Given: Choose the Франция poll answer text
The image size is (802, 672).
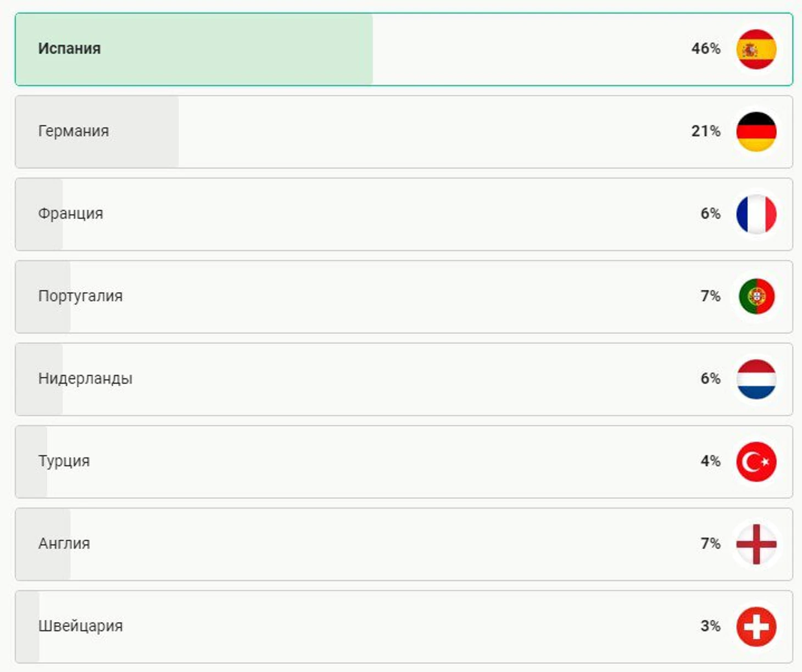Looking at the screenshot, I should tap(70, 214).
